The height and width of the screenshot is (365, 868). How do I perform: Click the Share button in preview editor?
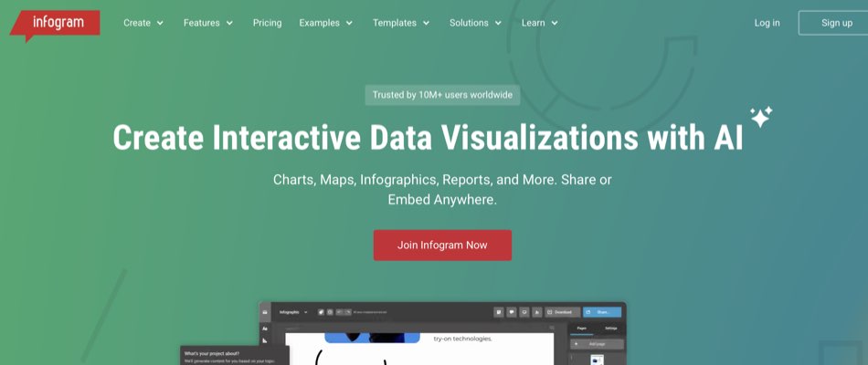click(x=601, y=312)
